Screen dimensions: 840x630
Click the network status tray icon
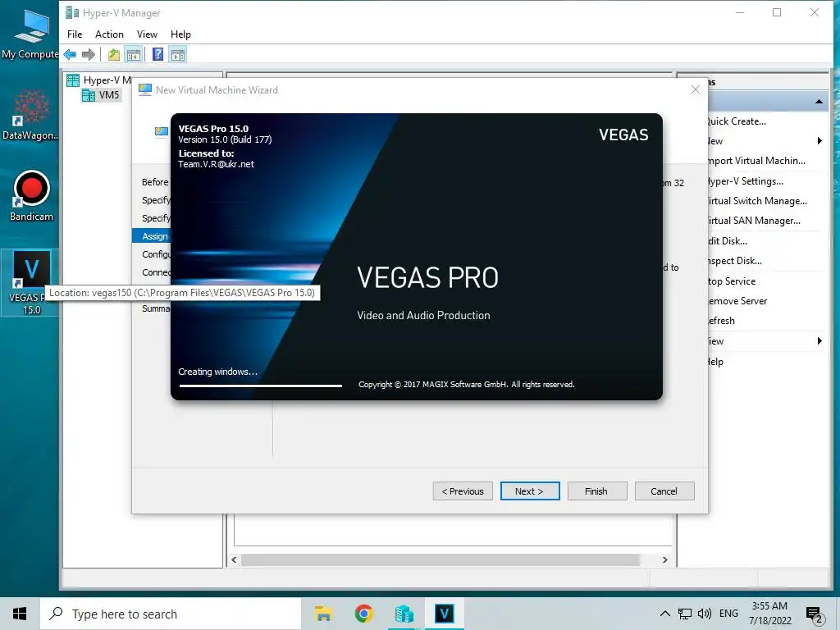(x=685, y=614)
